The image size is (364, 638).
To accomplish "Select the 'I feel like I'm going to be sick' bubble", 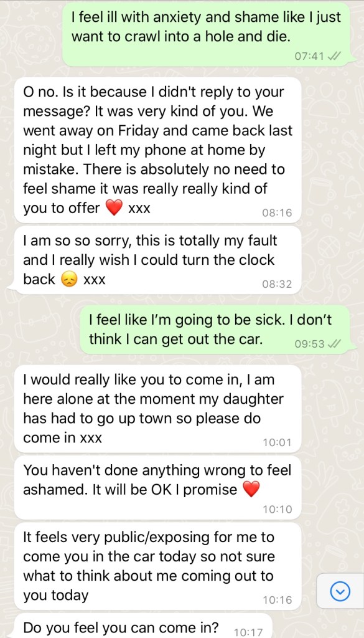I will point(217,330).
